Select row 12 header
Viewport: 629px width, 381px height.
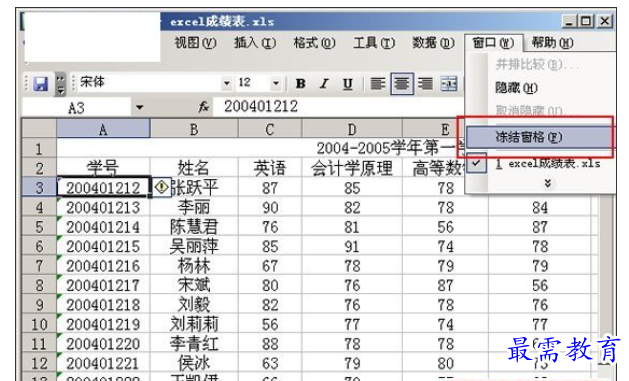pyautogui.click(x=39, y=363)
